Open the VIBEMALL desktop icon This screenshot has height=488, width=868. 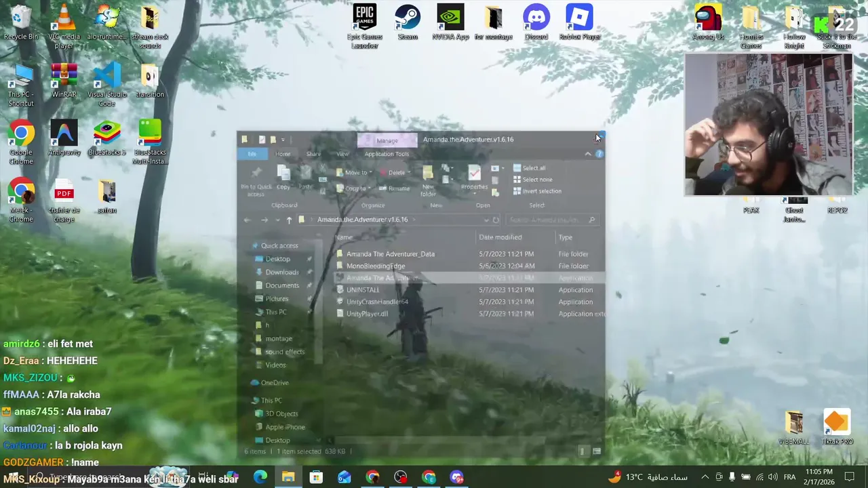click(x=794, y=427)
